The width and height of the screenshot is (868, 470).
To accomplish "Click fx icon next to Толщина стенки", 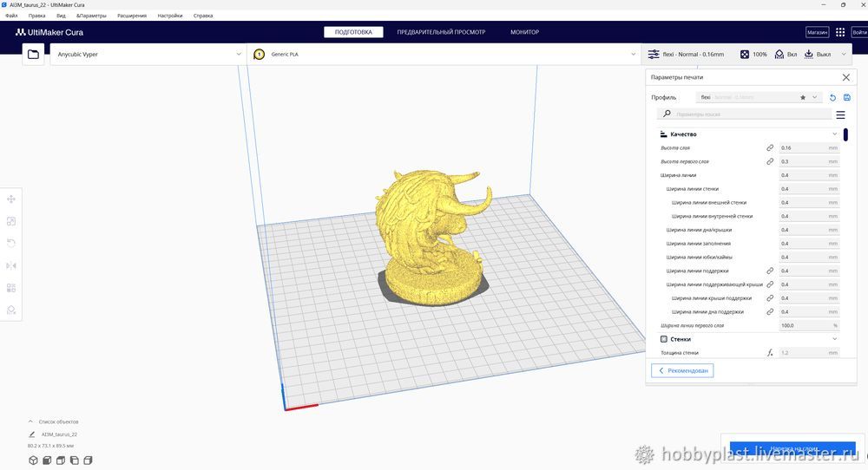I will tap(770, 353).
